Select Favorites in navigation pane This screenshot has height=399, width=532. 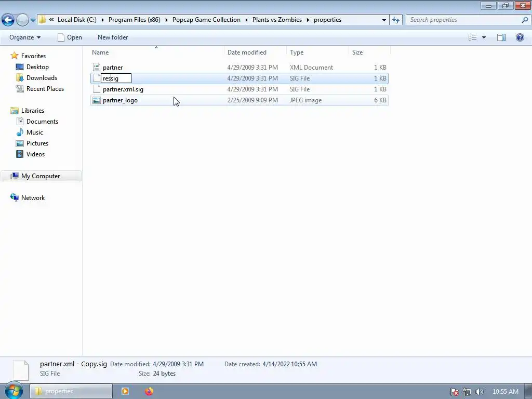pos(33,56)
